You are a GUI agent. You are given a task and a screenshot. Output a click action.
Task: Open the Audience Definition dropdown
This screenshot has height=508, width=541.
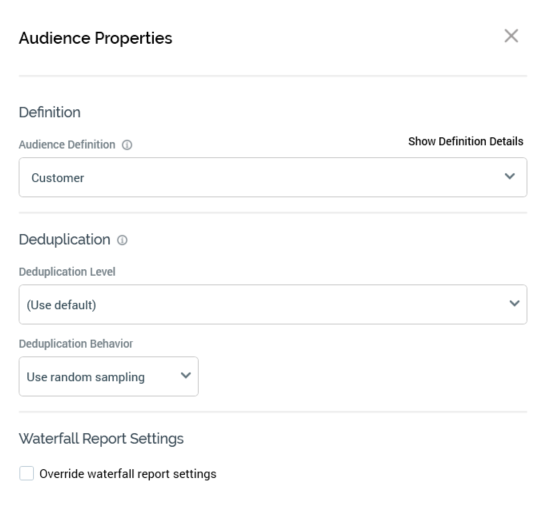click(273, 177)
